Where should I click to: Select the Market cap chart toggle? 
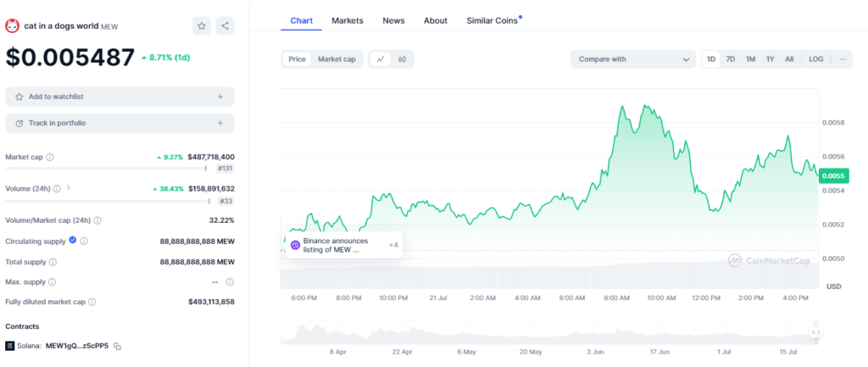click(337, 59)
